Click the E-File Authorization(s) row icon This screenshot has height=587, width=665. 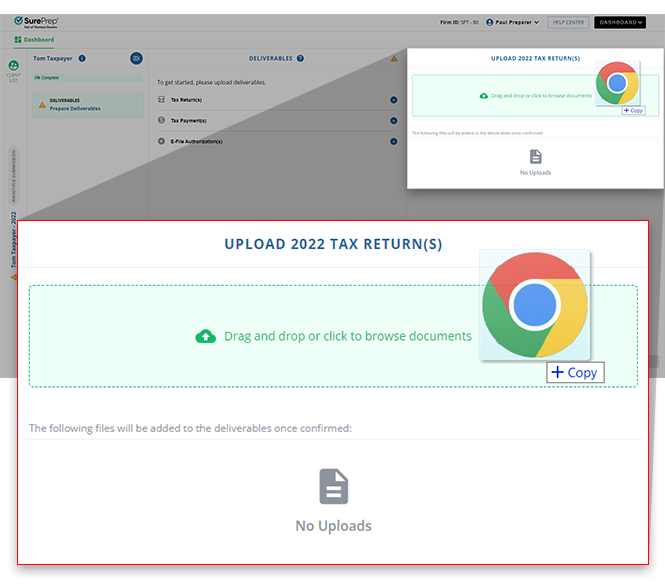pyautogui.click(x=161, y=141)
